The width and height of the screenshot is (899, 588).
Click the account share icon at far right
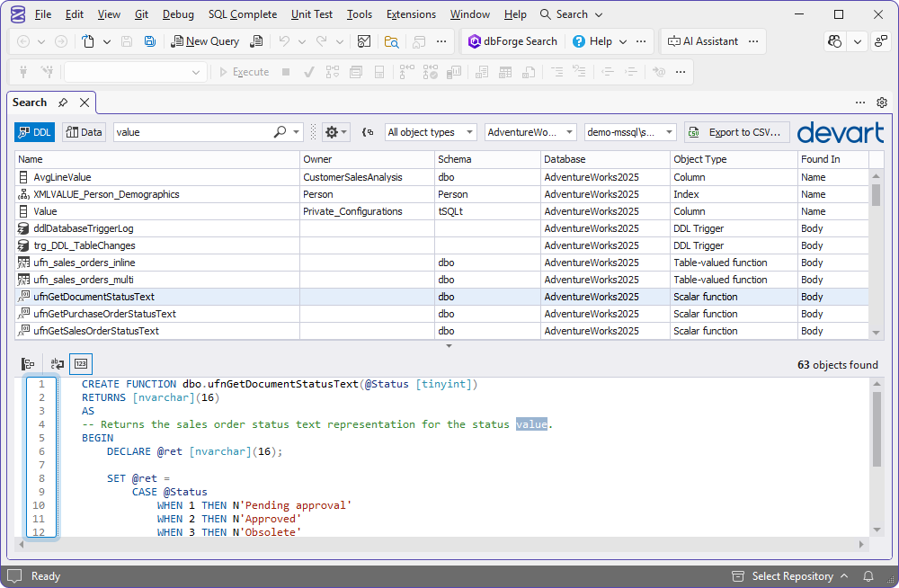coord(881,41)
